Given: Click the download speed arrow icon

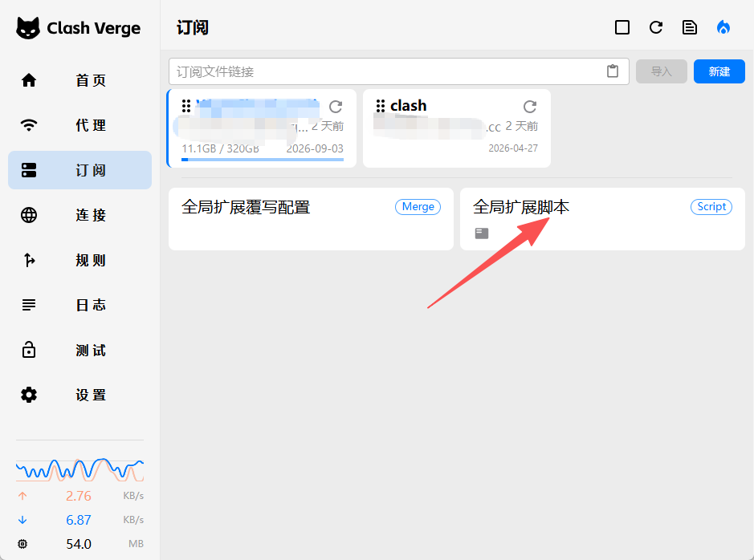Looking at the screenshot, I should click(22, 520).
